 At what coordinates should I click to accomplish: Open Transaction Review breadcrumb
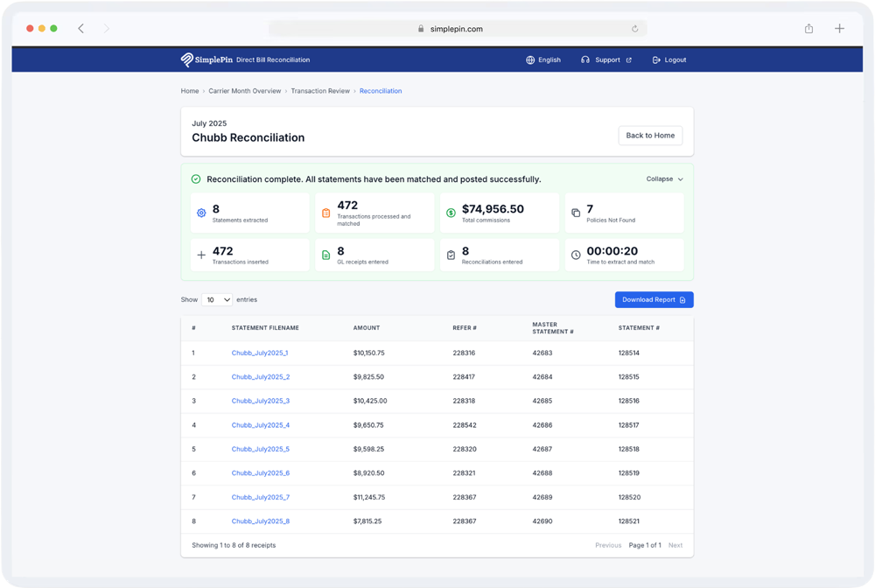(320, 91)
